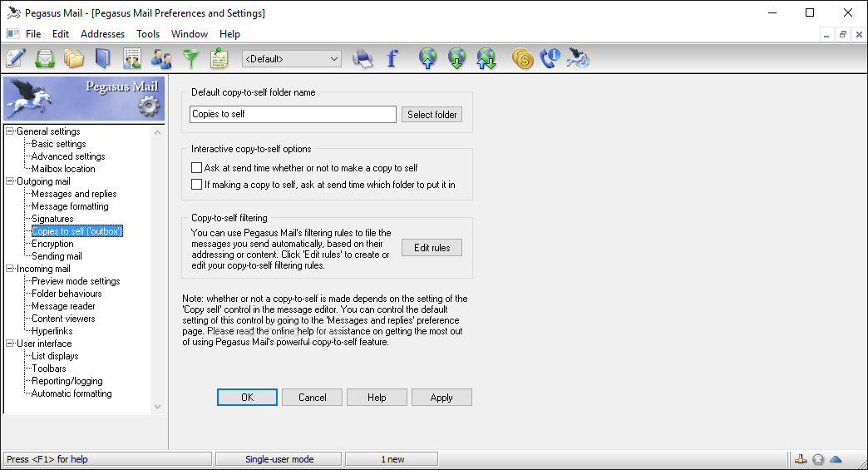Collapse the General settings tree node
Screen dimensions: 868x470
point(9,131)
